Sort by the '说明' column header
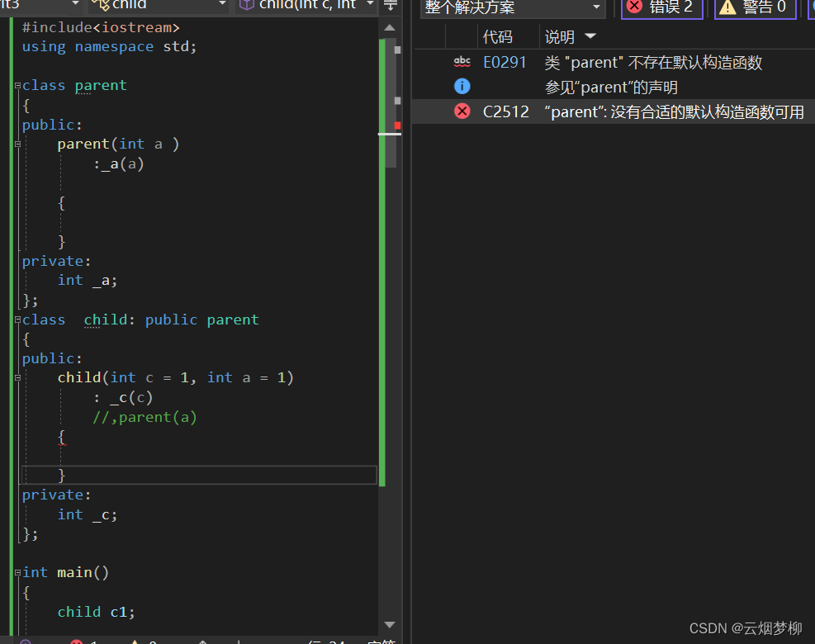The height and width of the screenshot is (644, 815). 559,37
